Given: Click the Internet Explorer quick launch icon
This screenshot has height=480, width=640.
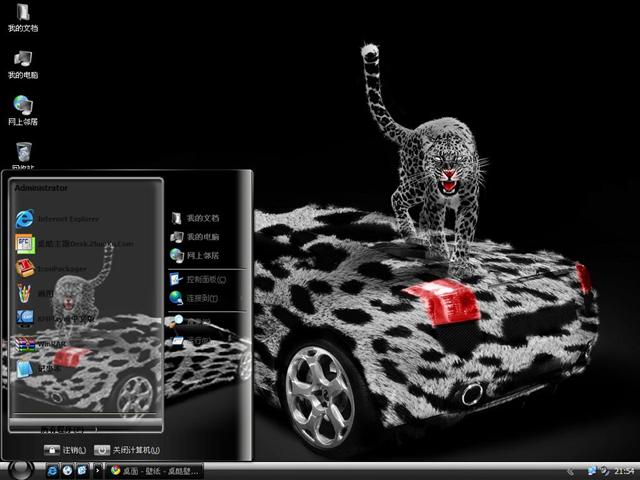Looking at the screenshot, I should (52, 470).
